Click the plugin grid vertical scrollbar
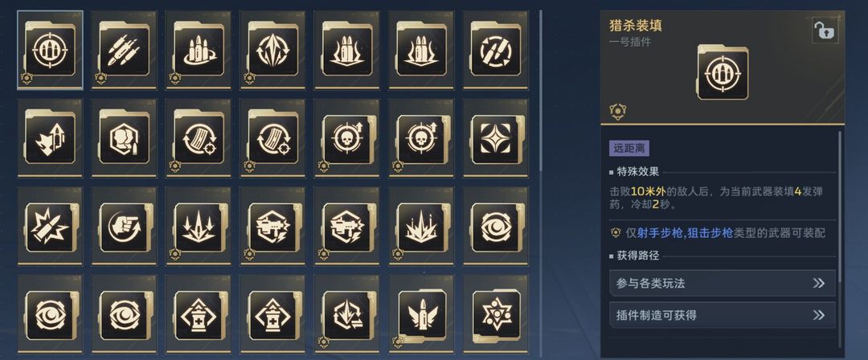This screenshot has width=868, height=360. [541, 92]
